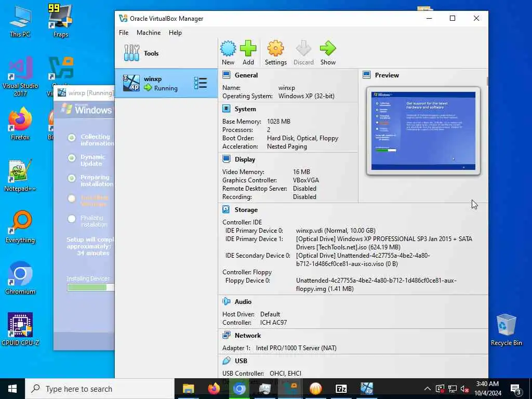Click the Unattended floppy.img entry
The width and height of the screenshot is (532, 399).
click(376, 285)
